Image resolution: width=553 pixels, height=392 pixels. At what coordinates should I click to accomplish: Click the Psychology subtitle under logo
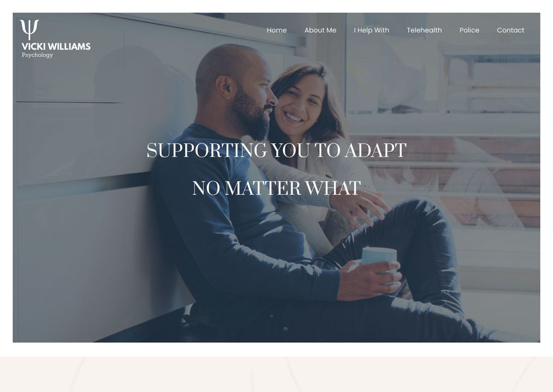coord(37,55)
